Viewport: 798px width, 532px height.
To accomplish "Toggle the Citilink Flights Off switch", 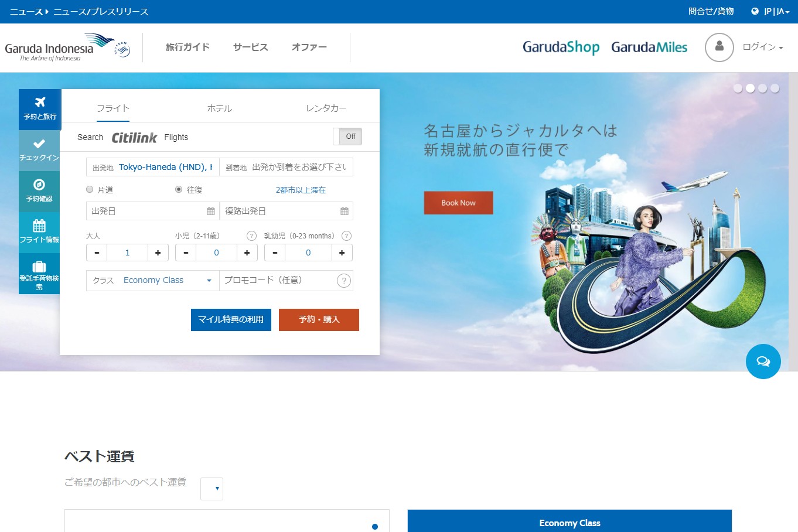I will coord(347,137).
